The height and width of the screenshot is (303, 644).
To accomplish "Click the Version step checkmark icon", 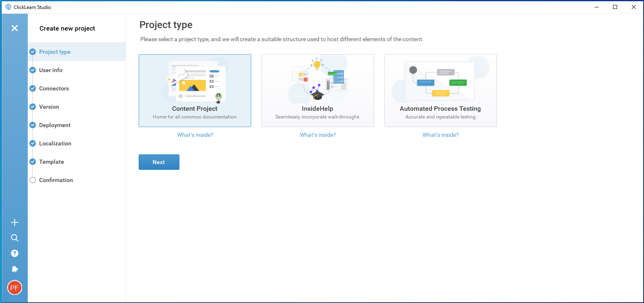I will (33, 107).
